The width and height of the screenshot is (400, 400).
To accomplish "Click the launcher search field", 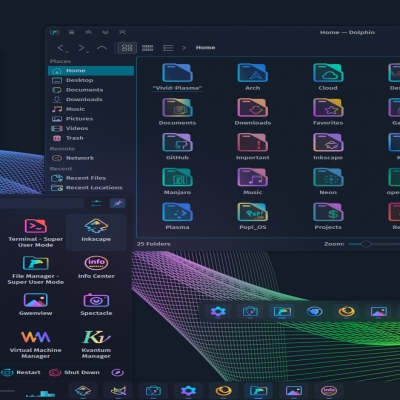I will (x=41, y=203).
